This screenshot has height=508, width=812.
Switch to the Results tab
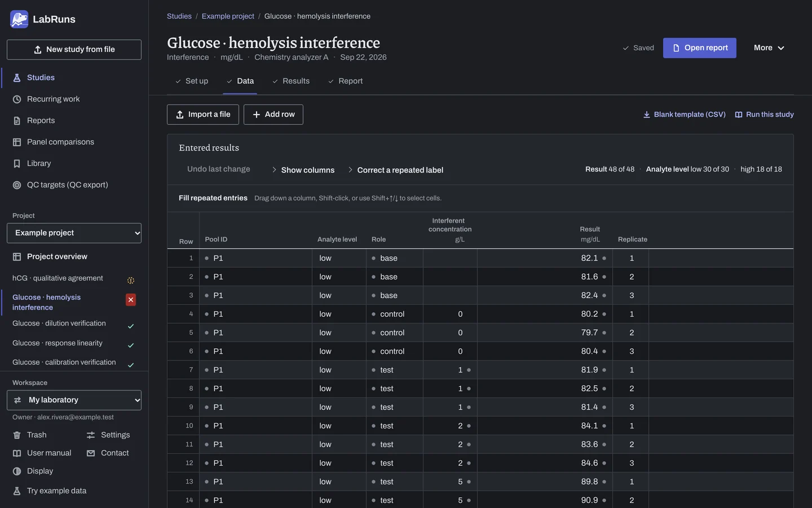(291, 81)
